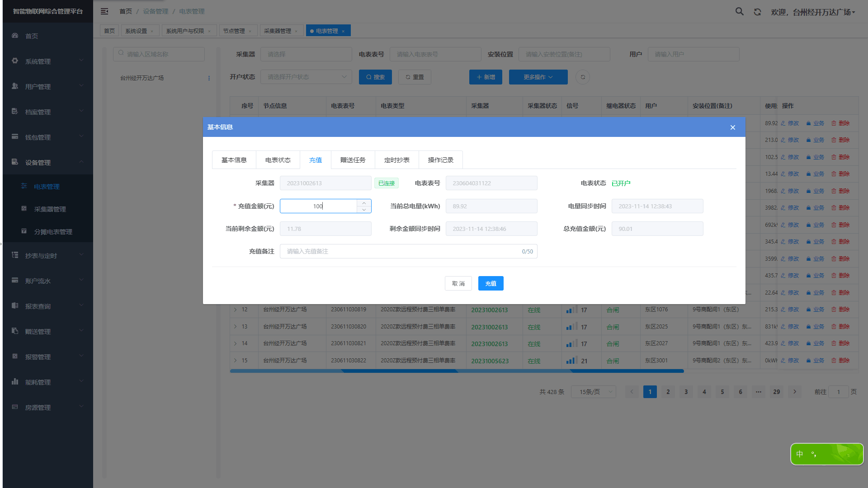The height and width of the screenshot is (488, 868).
Task: Expand row 12 with its chevron
Action: [236, 310]
